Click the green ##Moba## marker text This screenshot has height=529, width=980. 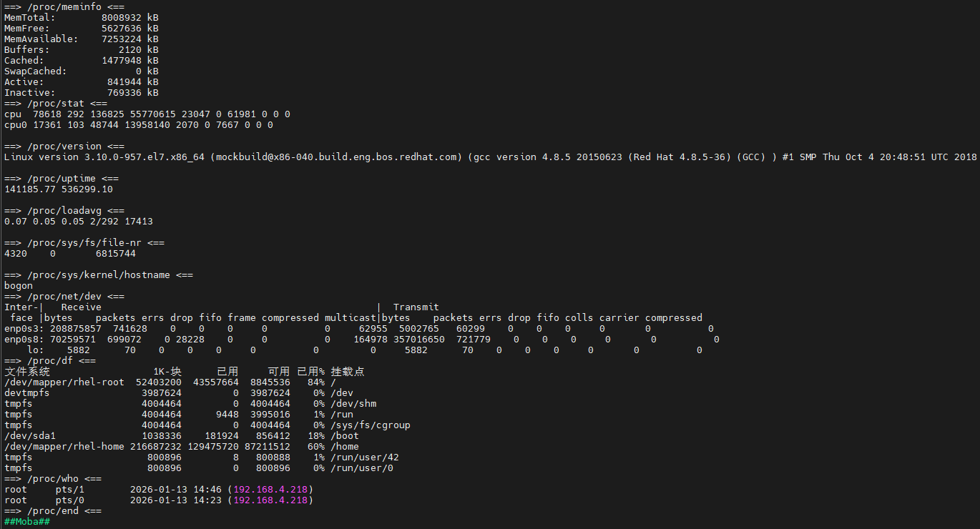coord(27,522)
